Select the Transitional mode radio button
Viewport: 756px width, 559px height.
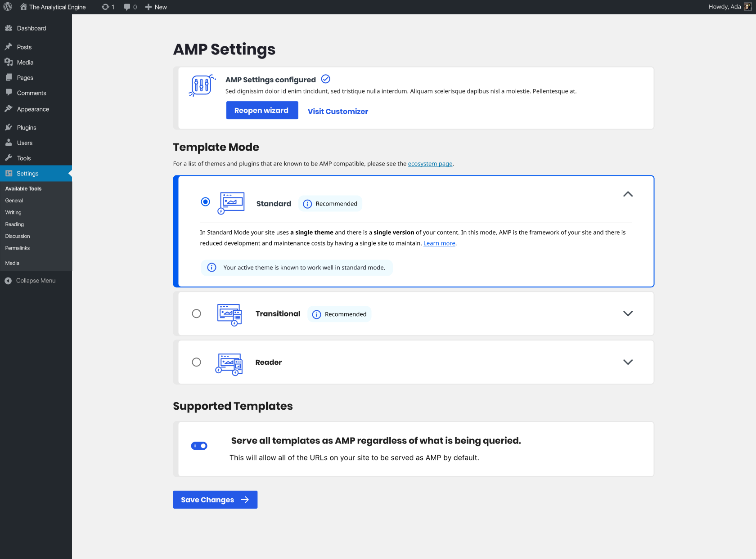click(x=196, y=313)
